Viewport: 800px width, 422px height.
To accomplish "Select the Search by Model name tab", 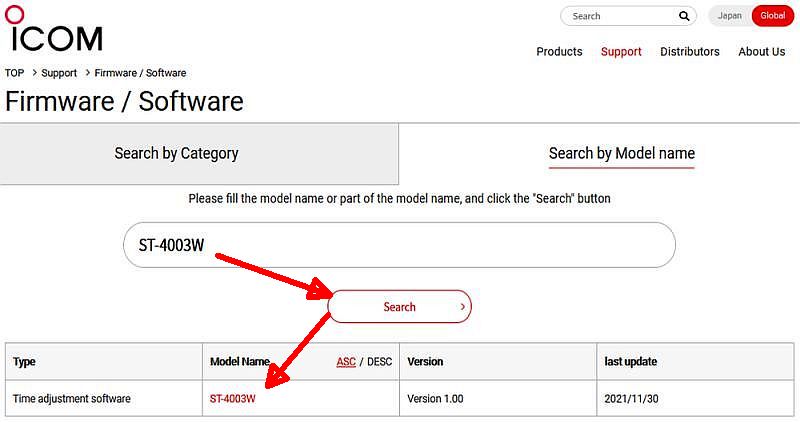I will pyautogui.click(x=621, y=154).
